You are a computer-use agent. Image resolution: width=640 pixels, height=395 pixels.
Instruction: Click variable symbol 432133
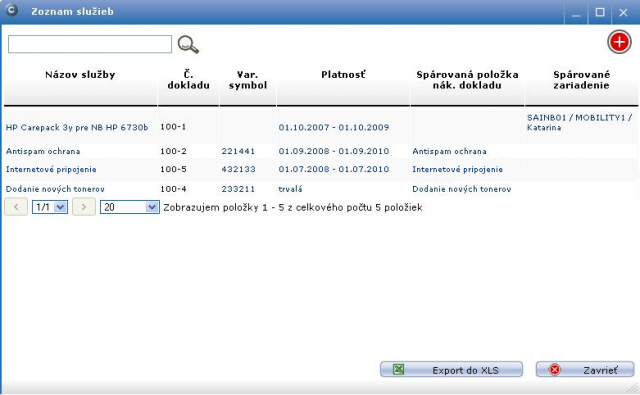point(238,169)
